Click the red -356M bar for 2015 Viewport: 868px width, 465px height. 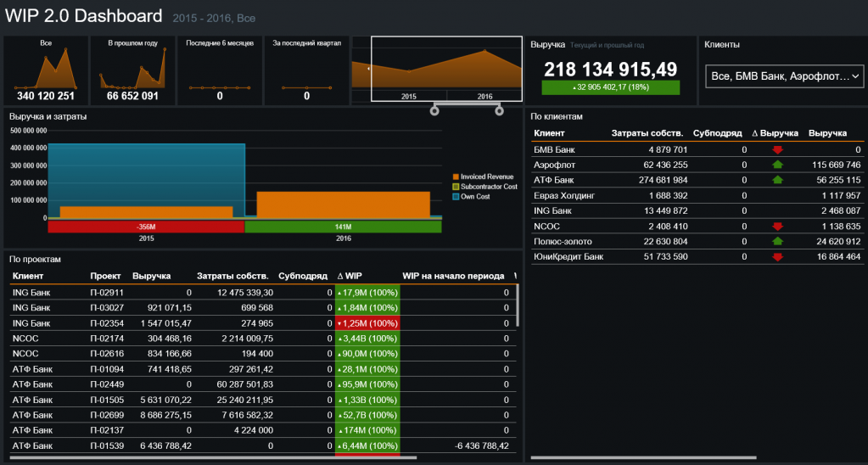(x=146, y=227)
